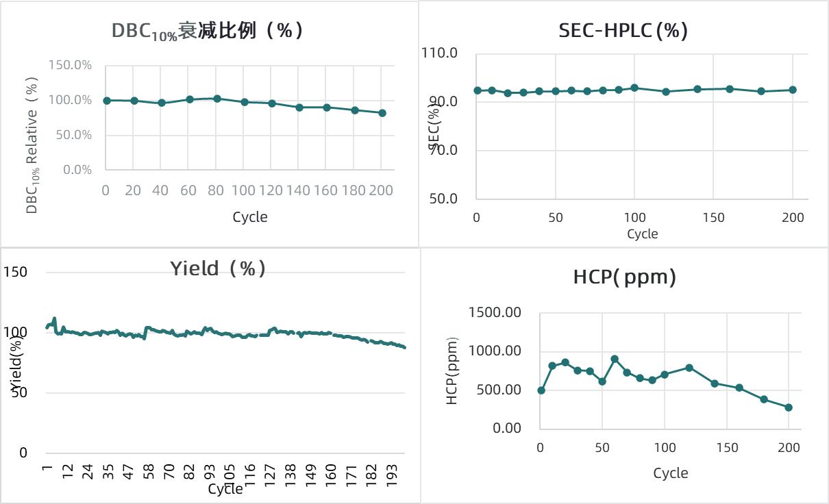829x504 pixels.
Task: Select the SEC-HPLC data point at cycle 100
Action: click(x=634, y=88)
